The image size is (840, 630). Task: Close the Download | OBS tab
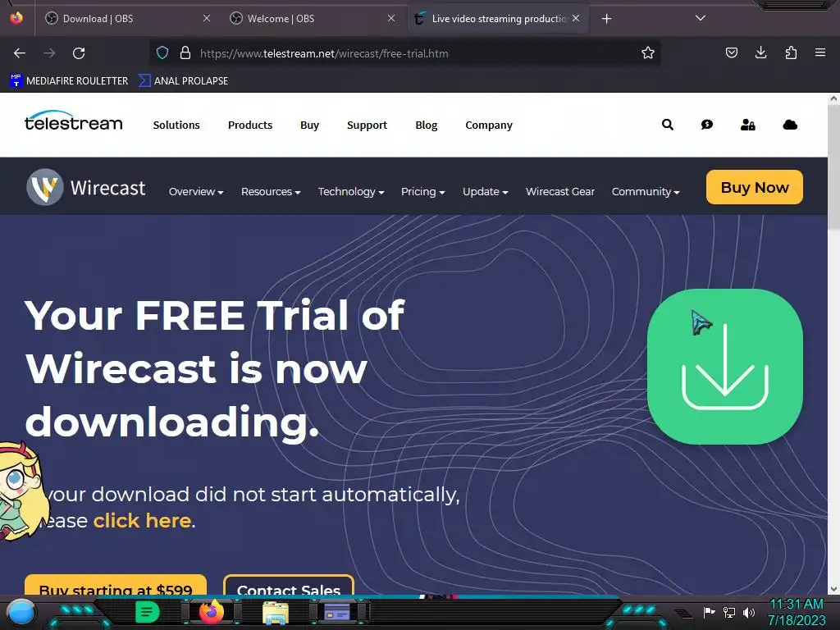click(207, 19)
